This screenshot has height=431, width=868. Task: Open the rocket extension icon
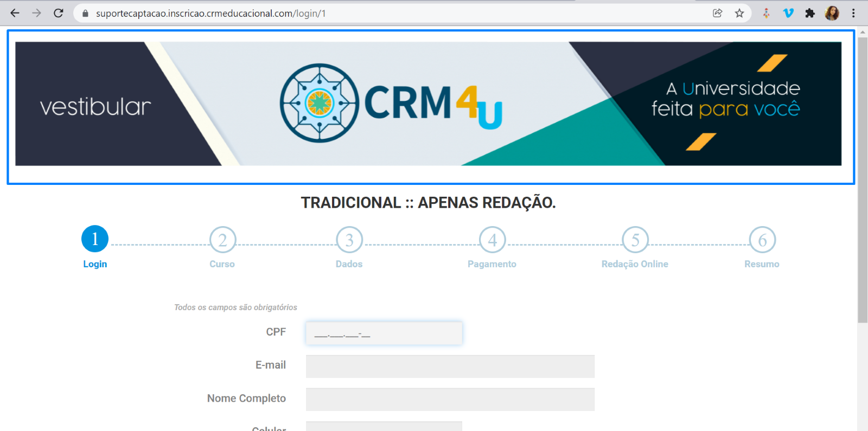tap(766, 13)
